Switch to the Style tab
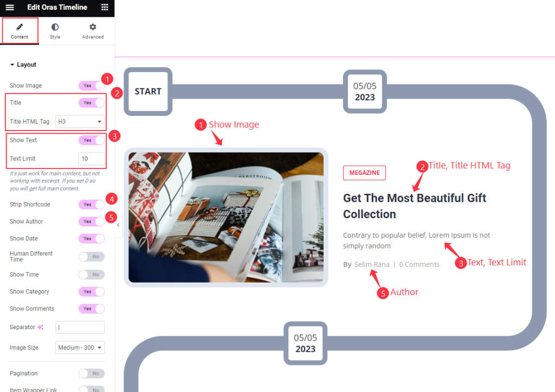Screen dimensions: 555x392 coord(55,31)
